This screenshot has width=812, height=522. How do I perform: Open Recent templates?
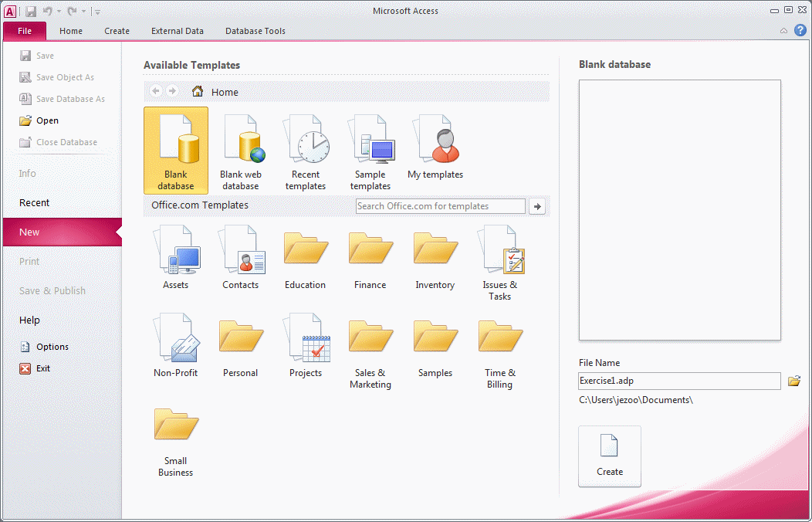click(306, 150)
